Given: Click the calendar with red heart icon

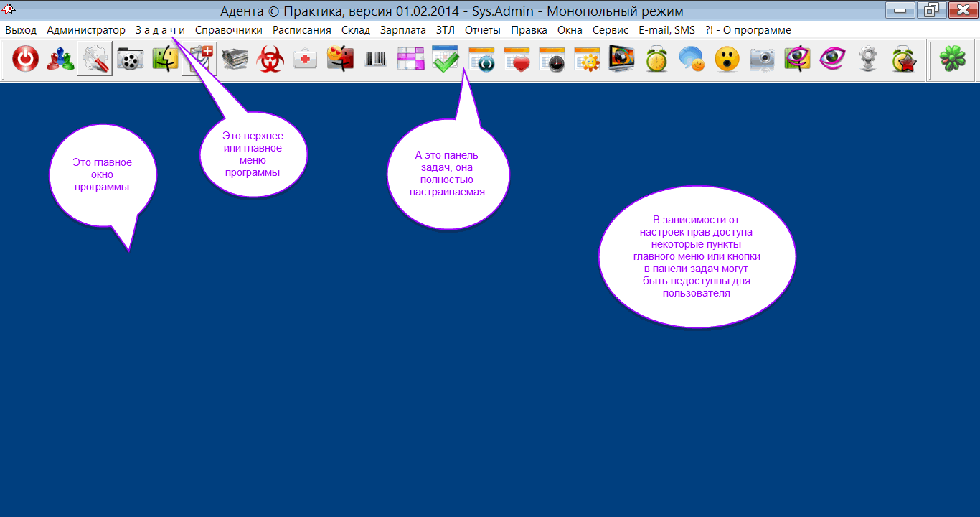Looking at the screenshot, I should click(x=516, y=60).
